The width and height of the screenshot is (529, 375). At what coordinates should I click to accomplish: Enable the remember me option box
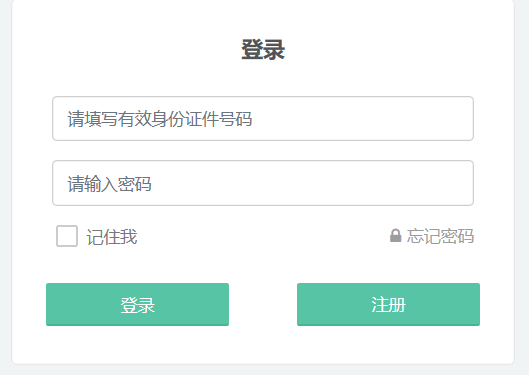pyautogui.click(x=67, y=236)
